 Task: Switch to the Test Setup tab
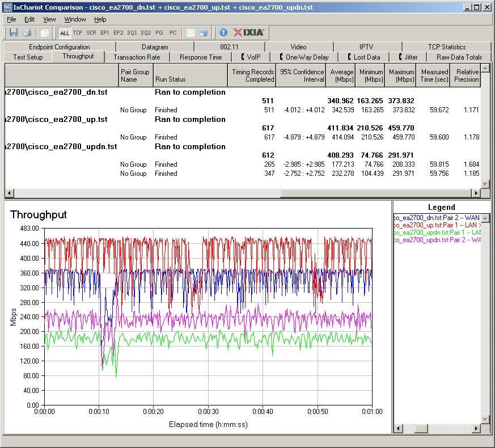(x=28, y=57)
